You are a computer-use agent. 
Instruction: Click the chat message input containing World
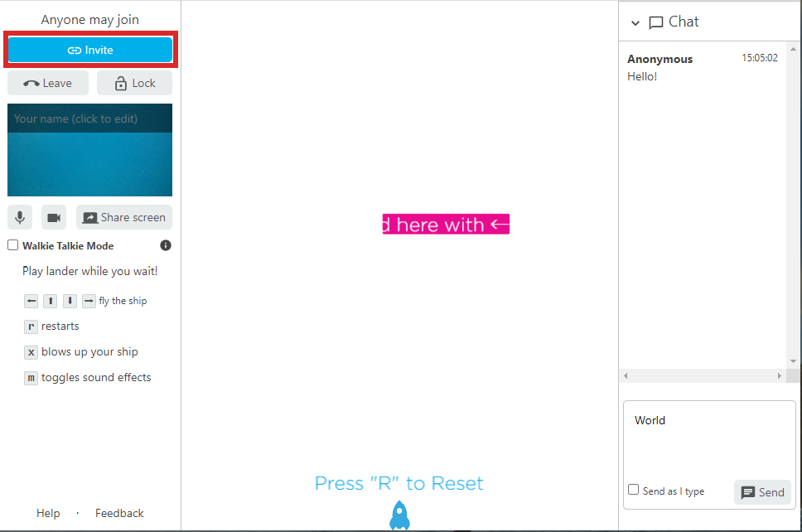click(709, 440)
